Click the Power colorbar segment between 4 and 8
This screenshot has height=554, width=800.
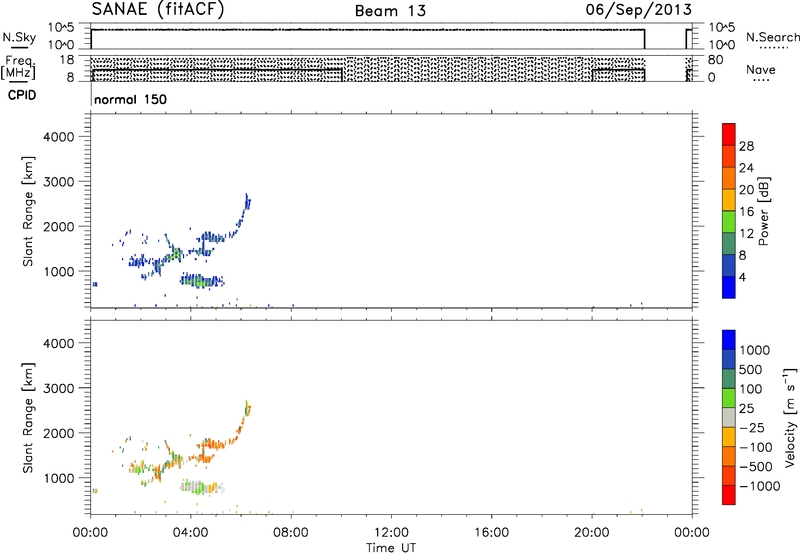click(x=729, y=265)
